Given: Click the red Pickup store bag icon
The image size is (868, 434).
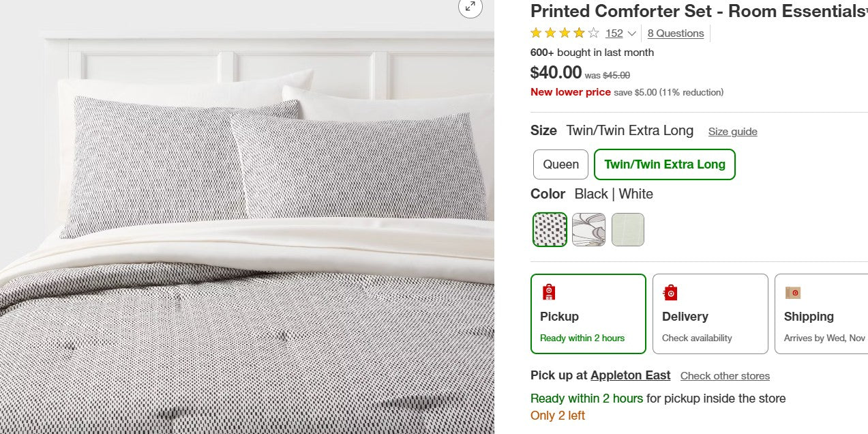Looking at the screenshot, I should coord(548,292).
